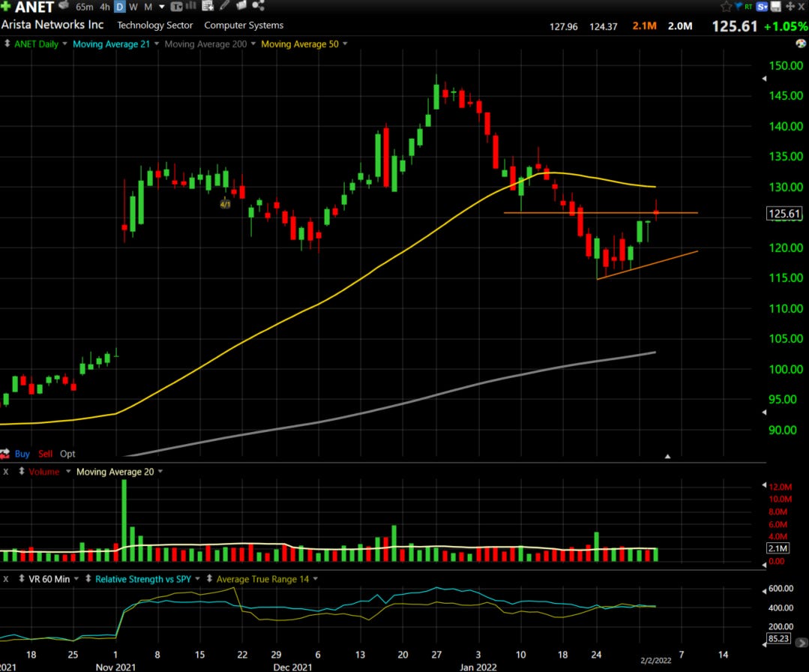Screen dimensions: 809x672
Task: Toggle the RT real-time indicator
Action: [x=748, y=7]
